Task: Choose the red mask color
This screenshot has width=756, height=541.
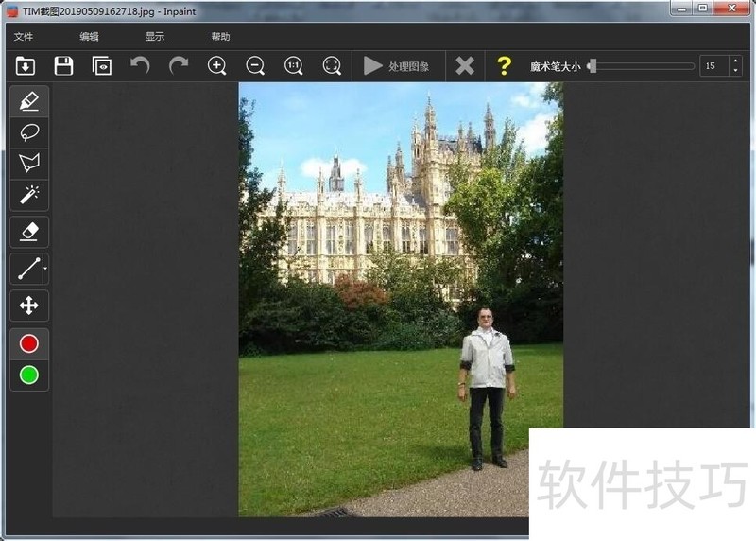Action: pyautogui.click(x=29, y=343)
